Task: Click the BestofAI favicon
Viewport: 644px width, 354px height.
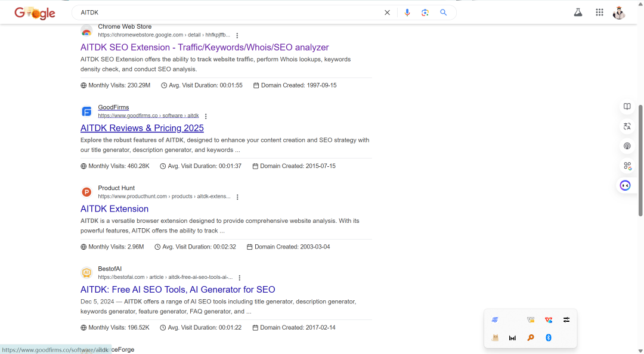Action: [86, 273]
